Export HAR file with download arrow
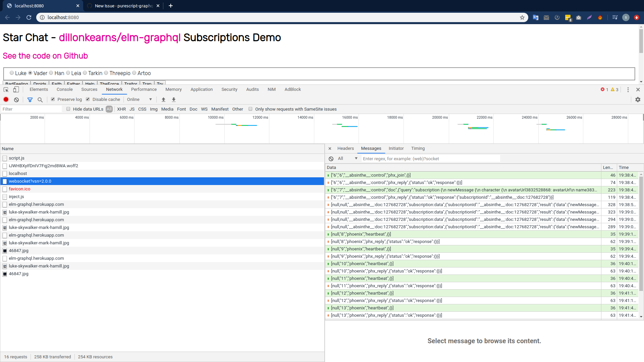Screen dimensions: 644x362 173,99
